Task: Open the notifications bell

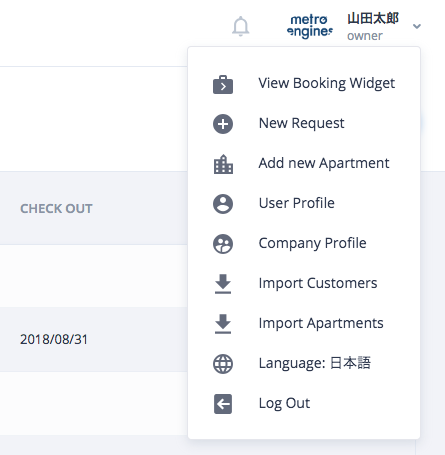Action: click(x=240, y=26)
